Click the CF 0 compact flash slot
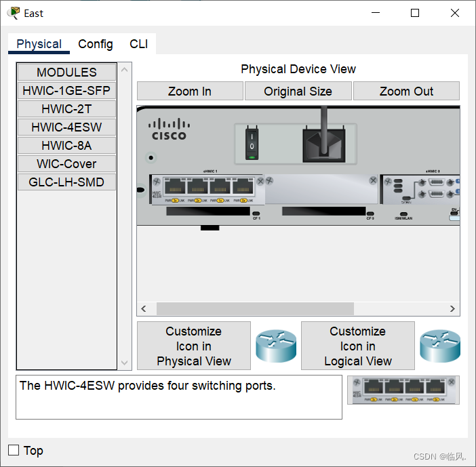The width and height of the screenshot is (476, 467). [x=324, y=211]
